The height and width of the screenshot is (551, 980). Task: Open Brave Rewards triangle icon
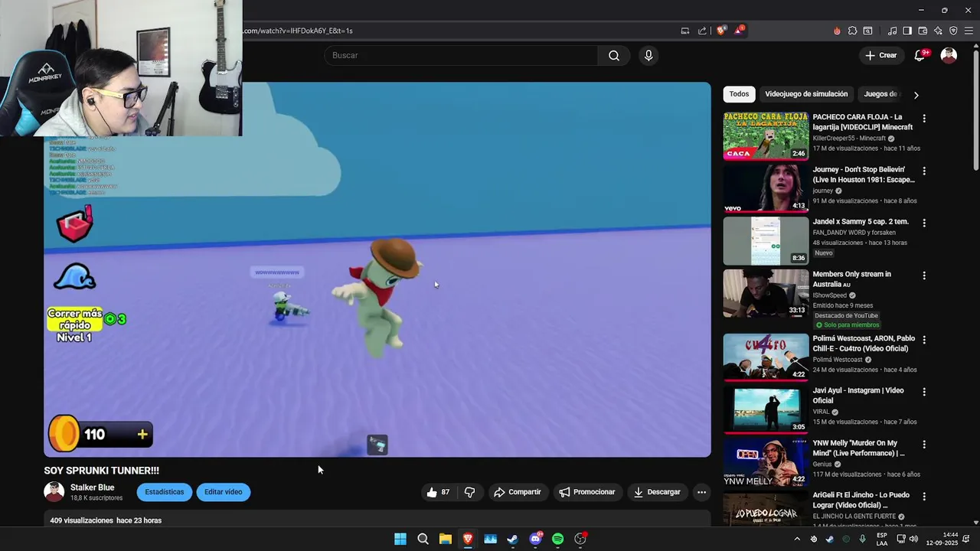[x=739, y=31]
